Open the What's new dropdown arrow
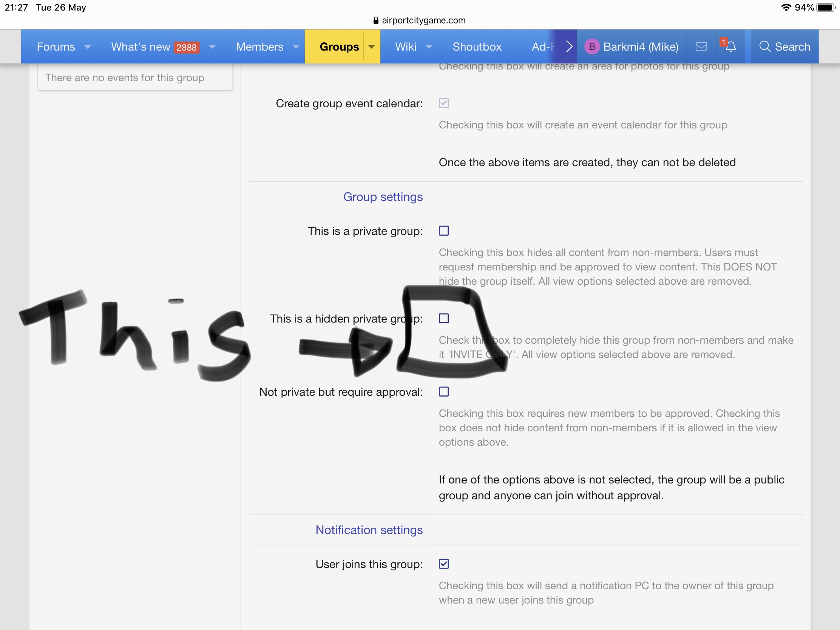The height and width of the screenshot is (630, 840). pos(212,47)
